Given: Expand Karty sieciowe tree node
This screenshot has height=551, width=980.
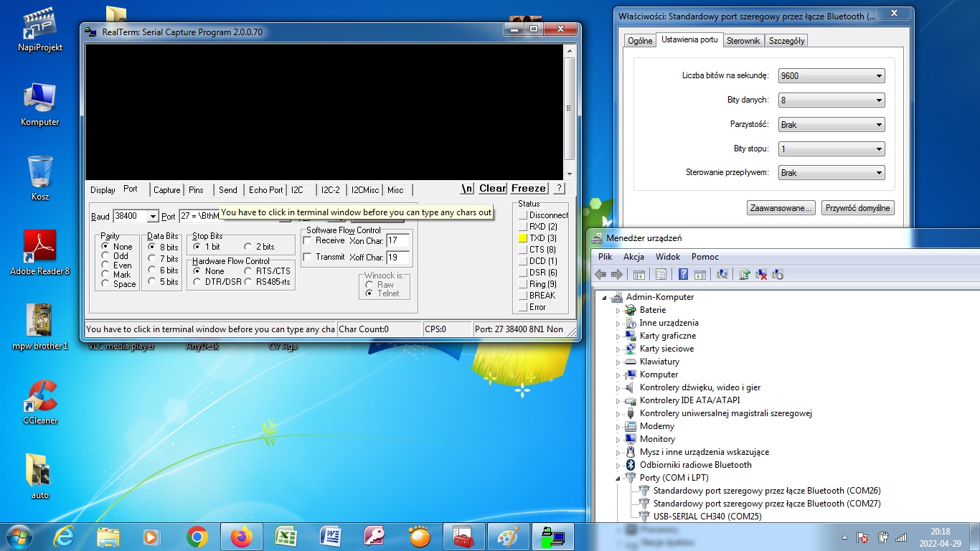Looking at the screenshot, I should [618, 349].
